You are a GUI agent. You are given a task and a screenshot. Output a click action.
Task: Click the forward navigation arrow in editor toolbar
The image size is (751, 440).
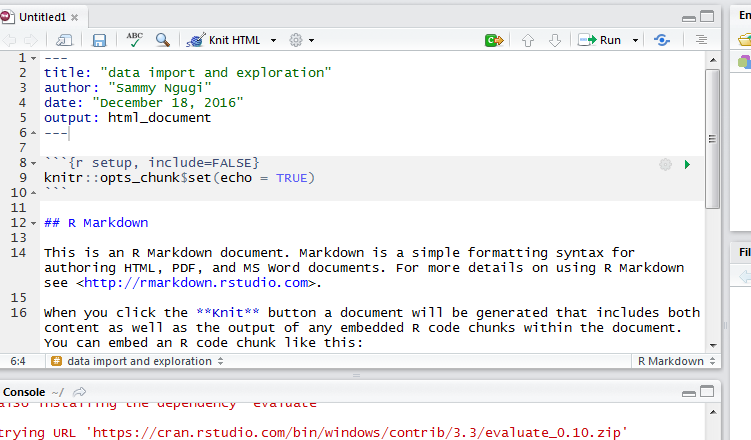[31, 41]
